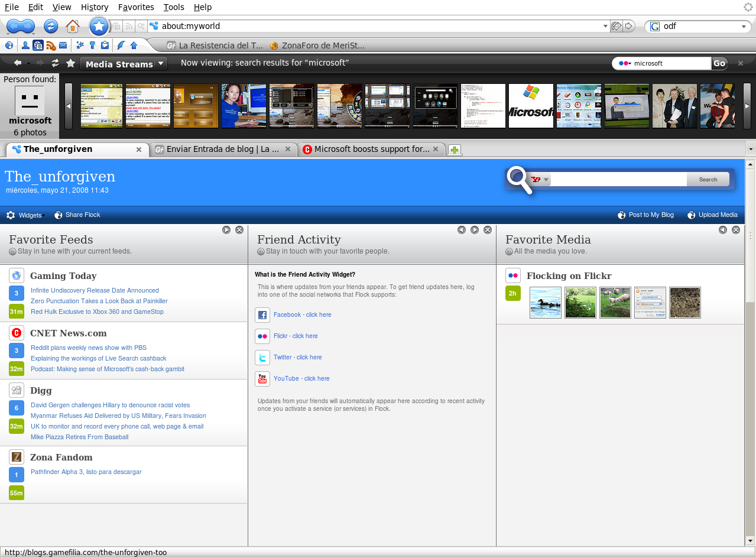The image size is (756, 558).
Task: Open the Microsoft logo thumbnail
Action: 531,105
